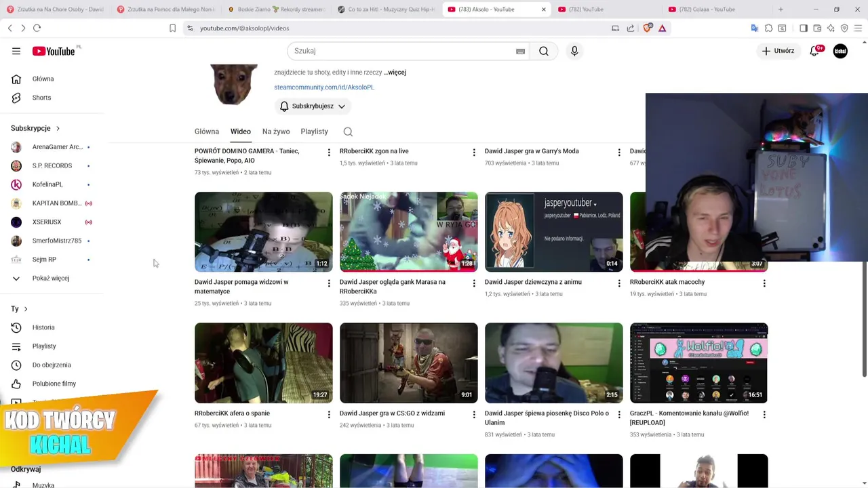Screen dimensions: 868x488
Task: Expand Pokaż więcej subscriptions
Action: click(x=51, y=278)
